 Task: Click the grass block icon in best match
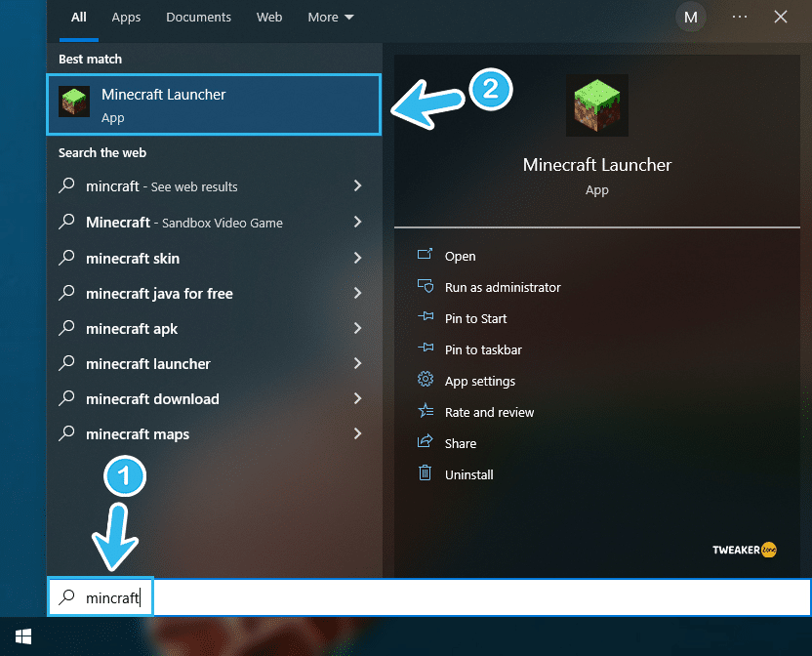[x=74, y=102]
